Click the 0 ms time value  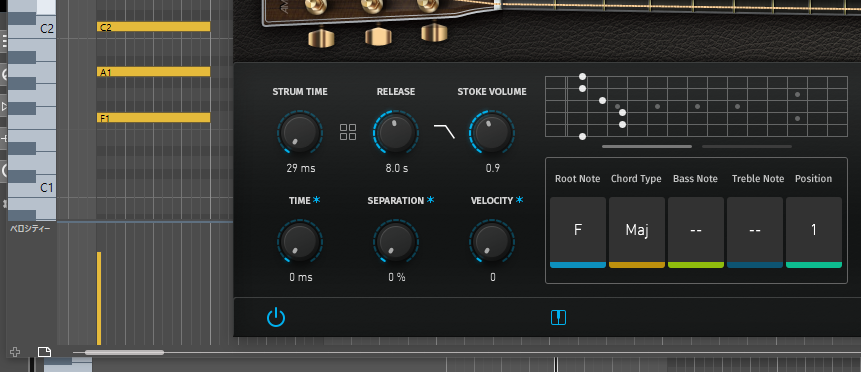point(301,277)
